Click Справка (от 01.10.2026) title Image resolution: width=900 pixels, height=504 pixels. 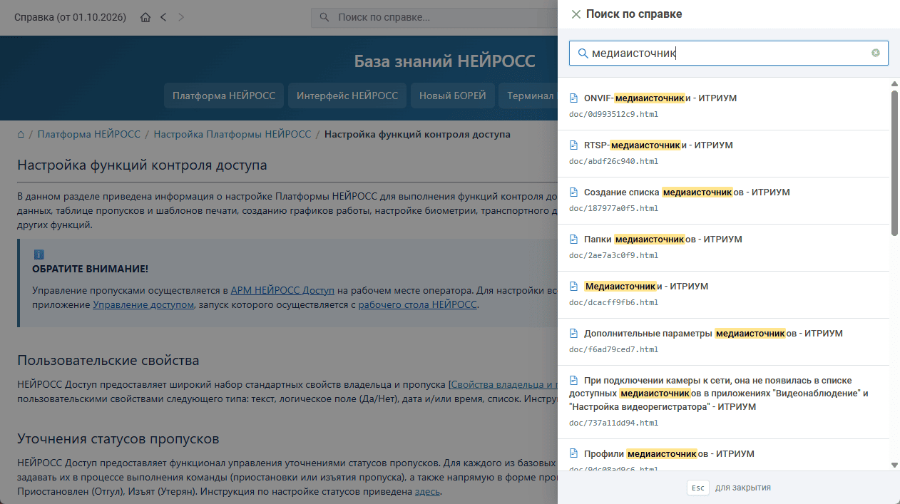coord(70,17)
